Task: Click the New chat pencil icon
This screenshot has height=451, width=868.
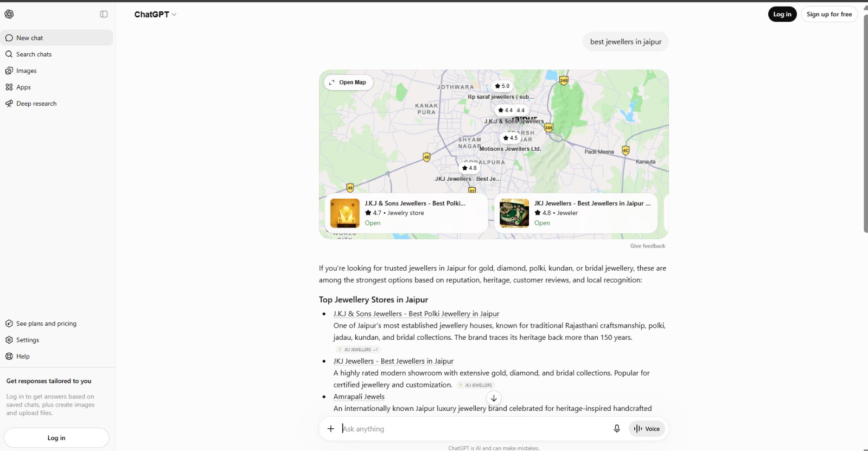Action: [9, 38]
